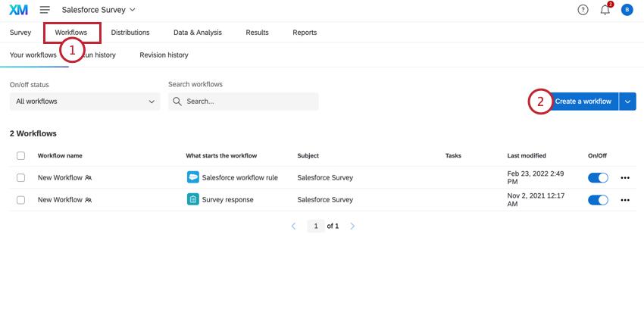644x322 pixels.
Task: Open the notifications bell icon
Action: pyautogui.click(x=605, y=10)
